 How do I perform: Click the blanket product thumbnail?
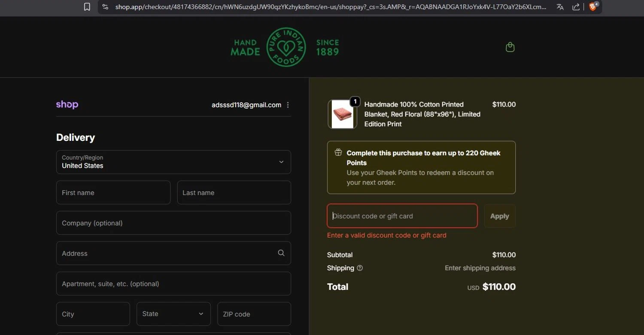tap(342, 114)
